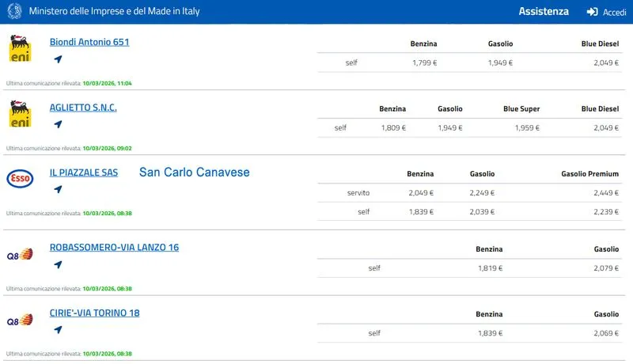Open the AGLIETTO S.N.C. station link
The width and height of the screenshot is (633, 364).
pyautogui.click(x=83, y=107)
